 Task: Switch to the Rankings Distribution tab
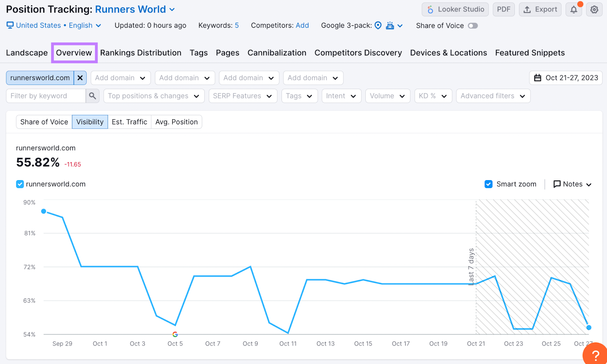pos(141,53)
